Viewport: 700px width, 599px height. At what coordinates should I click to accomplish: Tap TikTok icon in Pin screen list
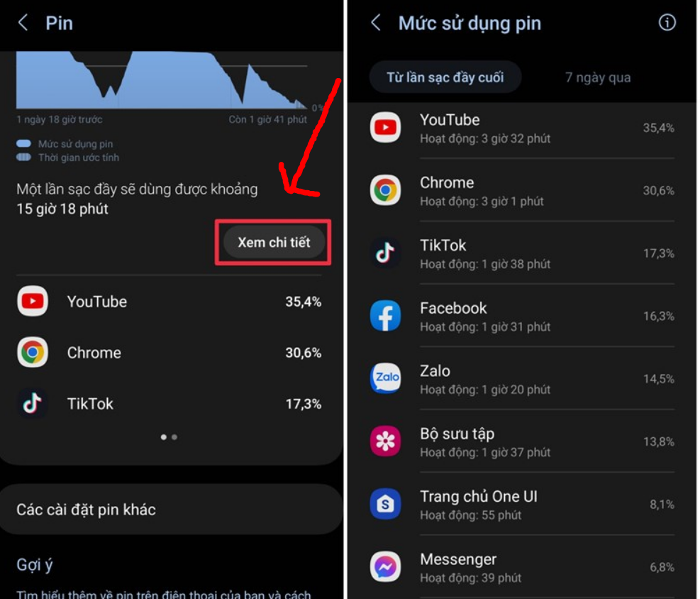[33, 403]
